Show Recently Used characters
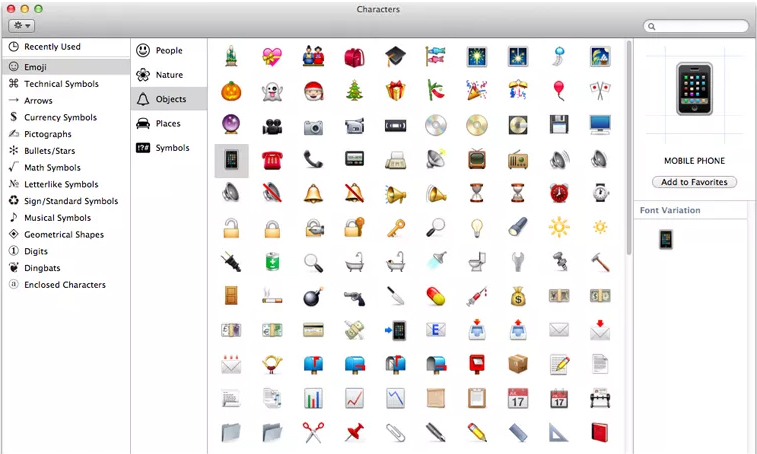The width and height of the screenshot is (757, 454). [66, 47]
